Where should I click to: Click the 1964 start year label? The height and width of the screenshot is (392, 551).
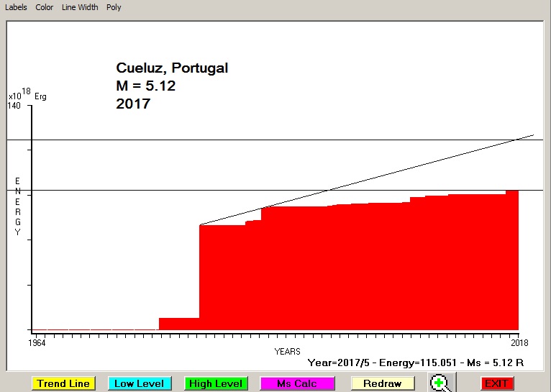(37, 342)
